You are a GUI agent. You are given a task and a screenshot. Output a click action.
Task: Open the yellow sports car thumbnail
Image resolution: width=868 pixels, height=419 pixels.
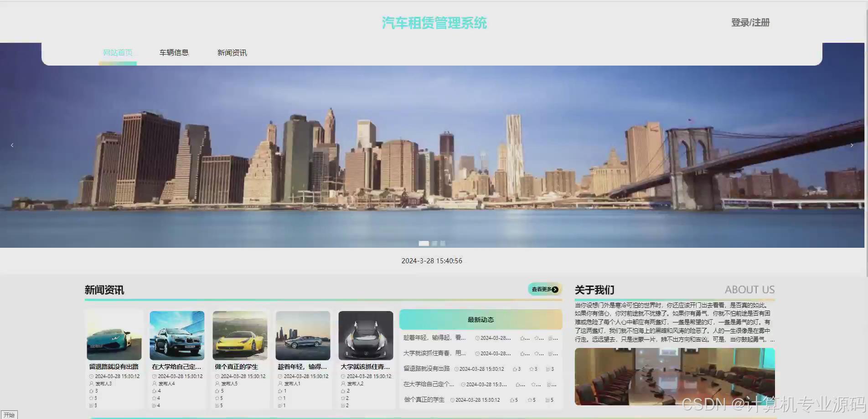click(240, 335)
